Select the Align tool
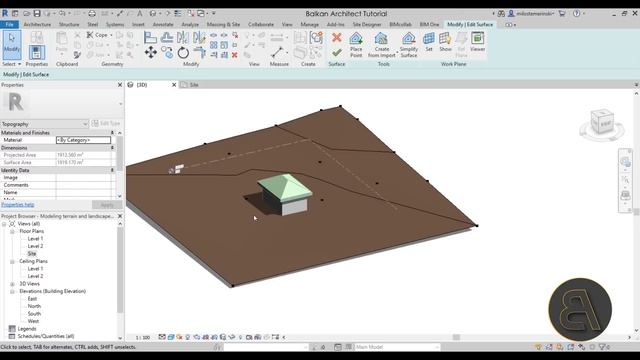The image size is (640, 360). click(x=150, y=38)
